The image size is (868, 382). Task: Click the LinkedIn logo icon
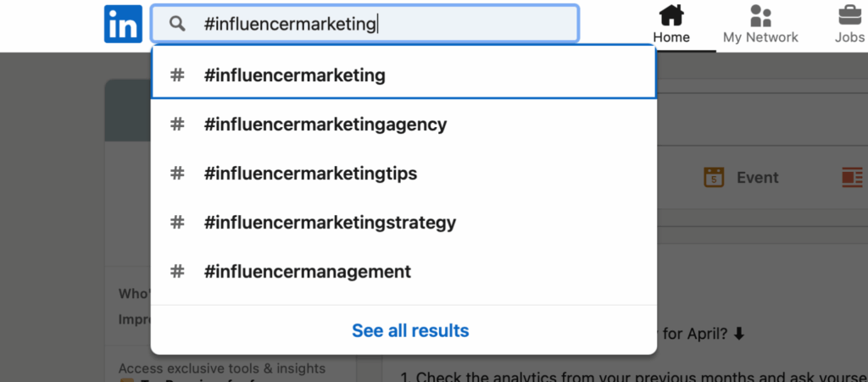pyautogui.click(x=123, y=24)
